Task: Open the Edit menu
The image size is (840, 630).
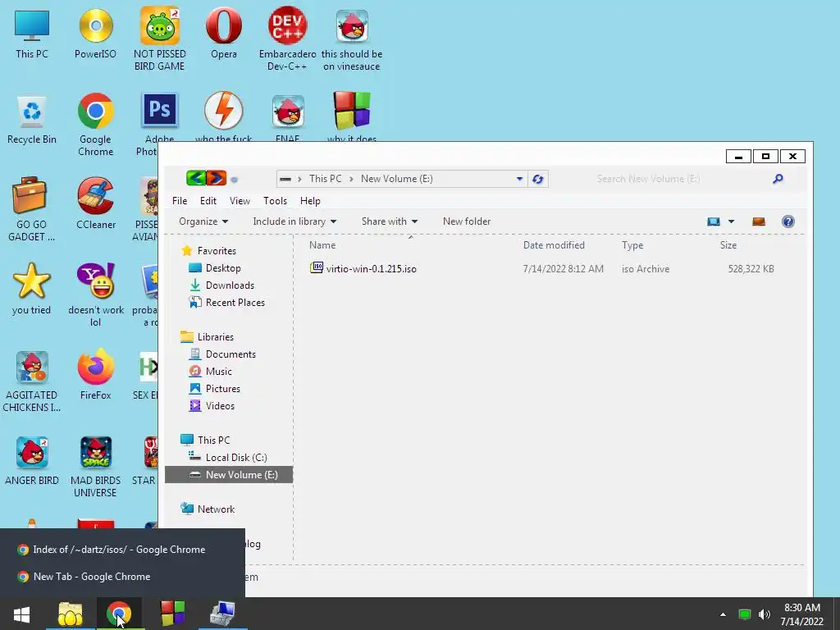Action: pyautogui.click(x=208, y=201)
